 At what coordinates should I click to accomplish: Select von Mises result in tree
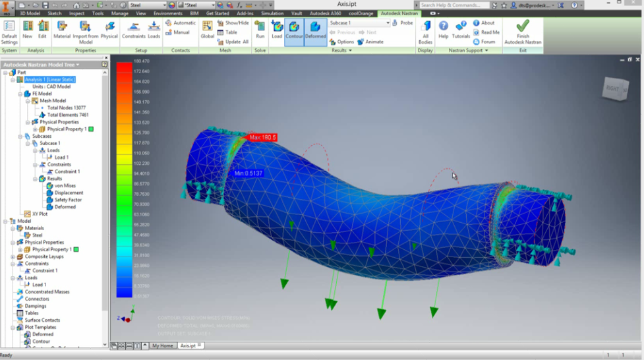pos(65,186)
